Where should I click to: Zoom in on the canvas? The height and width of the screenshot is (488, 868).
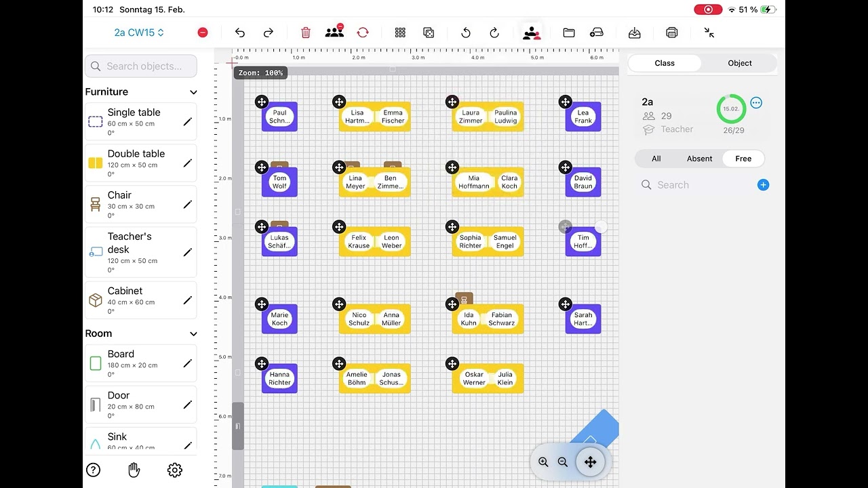543,462
